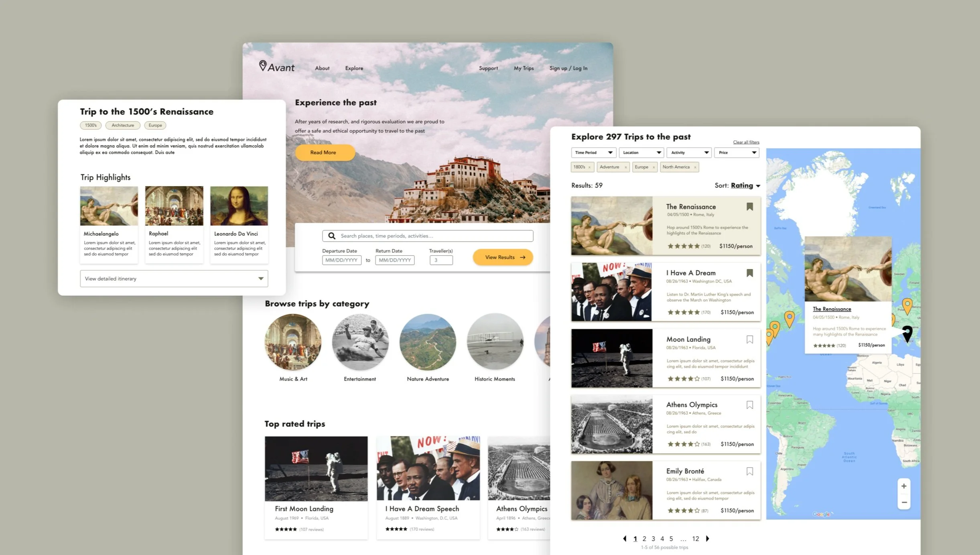Open My Trips in navigation
The width and height of the screenshot is (980, 555).
(x=523, y=68)
